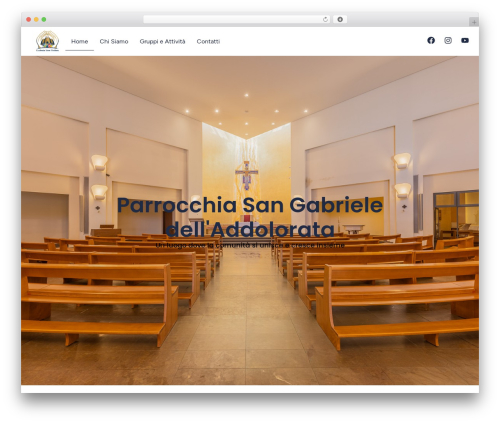This screenshot has height=423, width=500.
Task: Minimize window with yellow button
Action: [36, 20]
